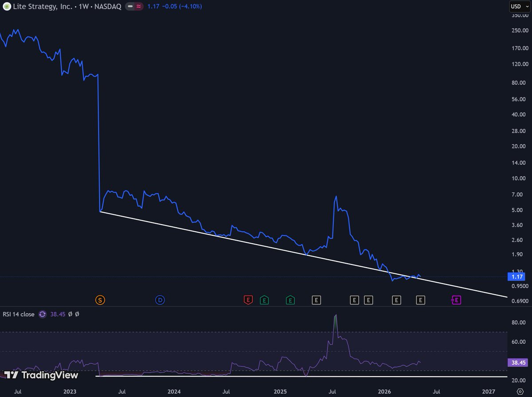Click the 60.00 RSI scale label

click(518, 342)
